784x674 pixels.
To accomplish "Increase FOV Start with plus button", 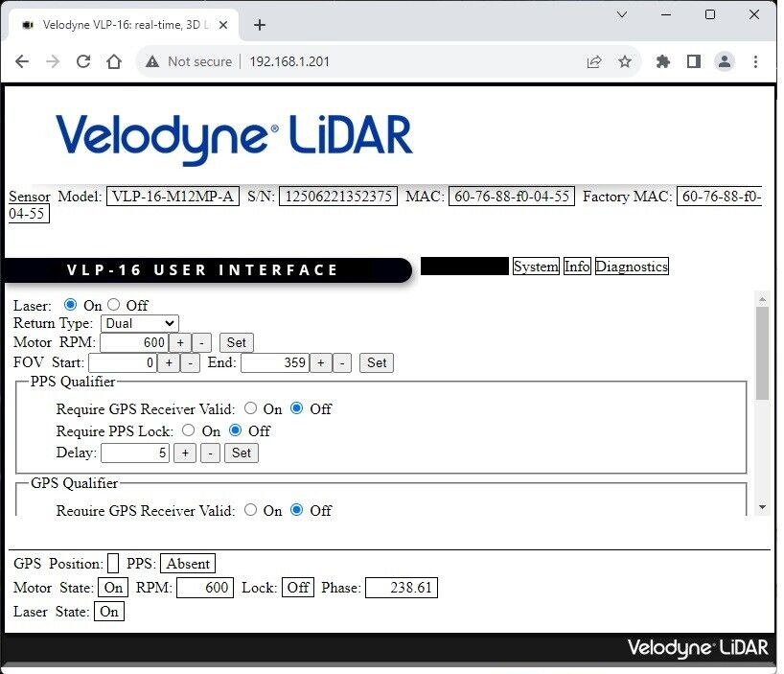I will click(169, 362).
